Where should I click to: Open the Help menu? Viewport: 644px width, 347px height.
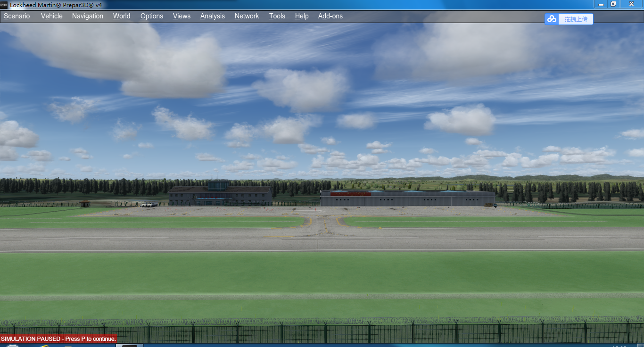[x=302, y=16]
